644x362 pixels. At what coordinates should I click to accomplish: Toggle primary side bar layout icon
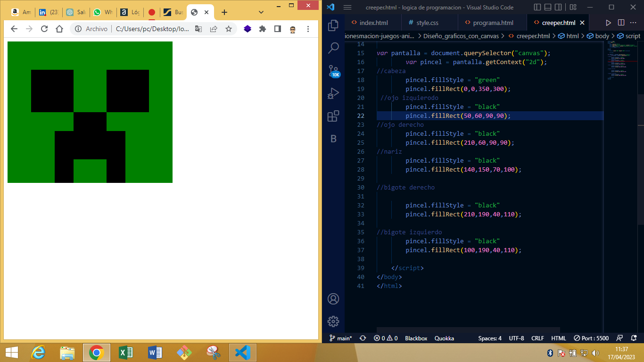(538, 7)
